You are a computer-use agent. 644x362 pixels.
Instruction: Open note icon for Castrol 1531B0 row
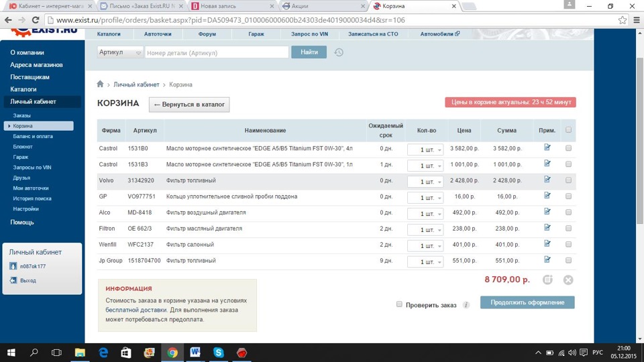(547, 147)
